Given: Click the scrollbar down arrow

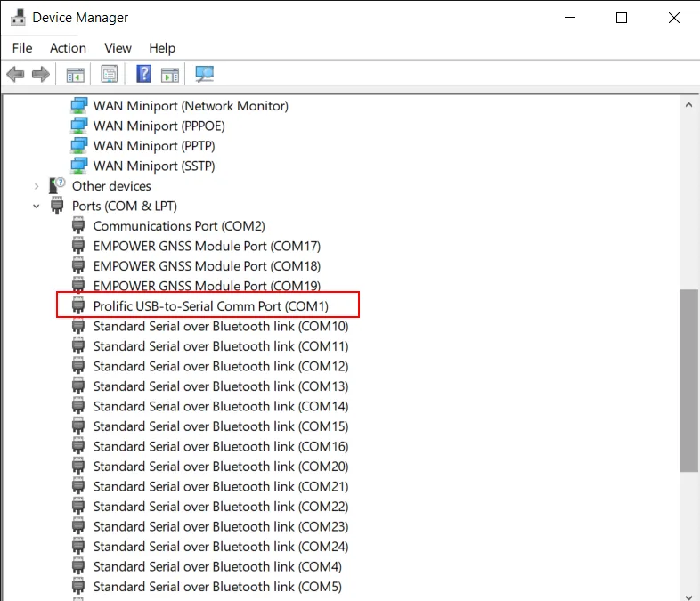Looking at the screenshot, I should click(x=688, y=596).
